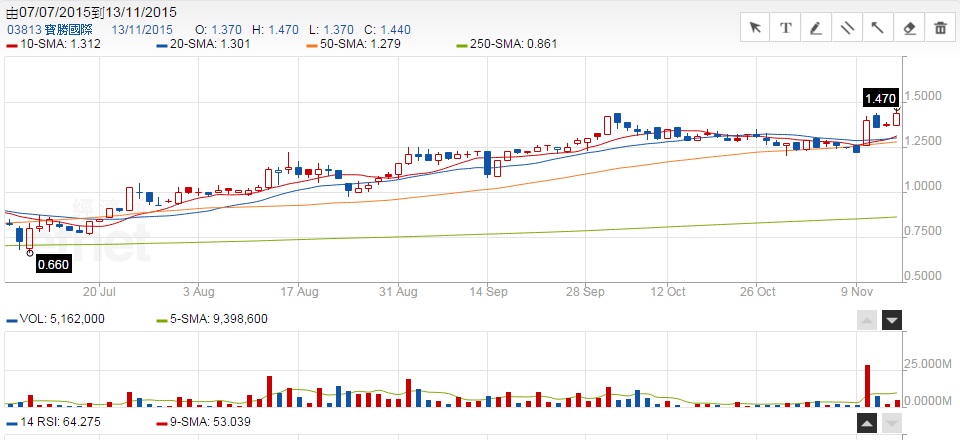The image size is (960, 440).
Task: Click the green 250-SMA legend color line
Action: 461,45
